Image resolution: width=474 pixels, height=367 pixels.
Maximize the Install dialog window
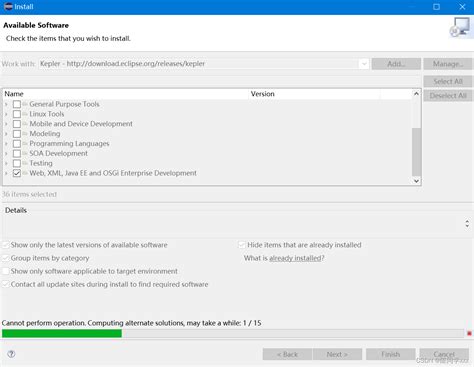(436, 7)
